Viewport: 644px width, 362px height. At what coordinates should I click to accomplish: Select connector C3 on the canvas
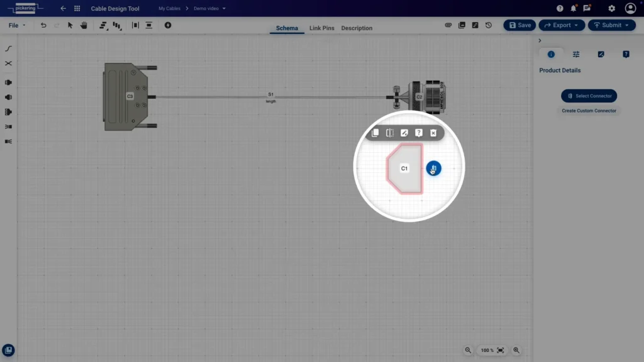pos(130,96)
